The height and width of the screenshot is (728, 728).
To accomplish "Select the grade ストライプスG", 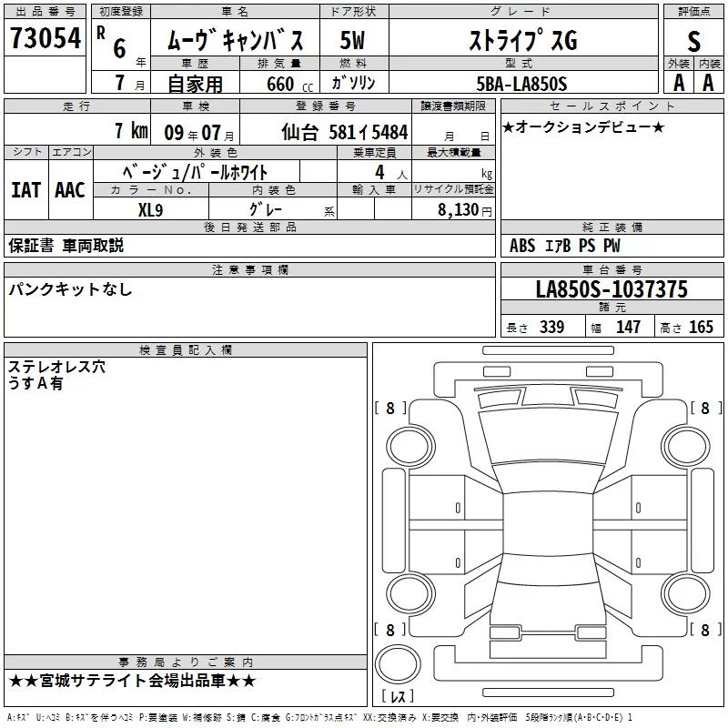I will coord(523,40).
